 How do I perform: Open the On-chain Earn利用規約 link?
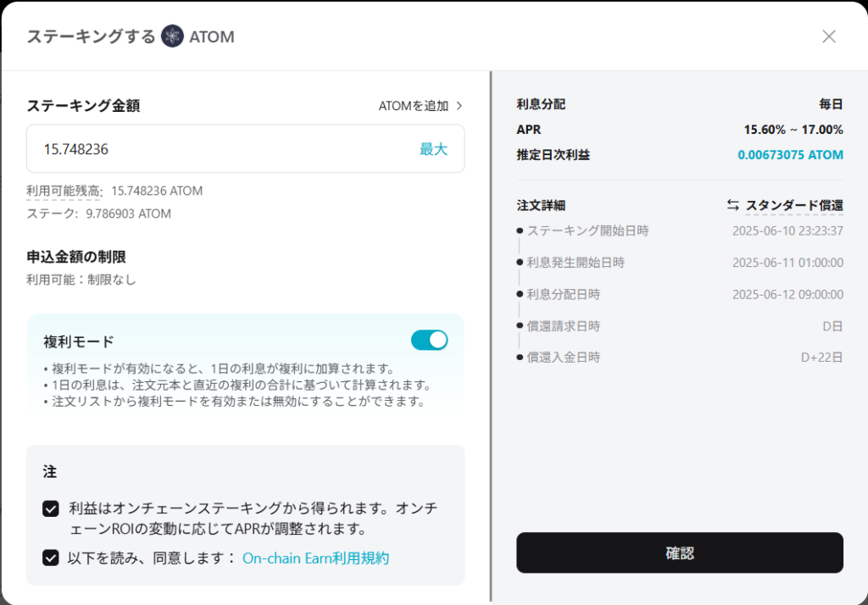coord(315,558)
